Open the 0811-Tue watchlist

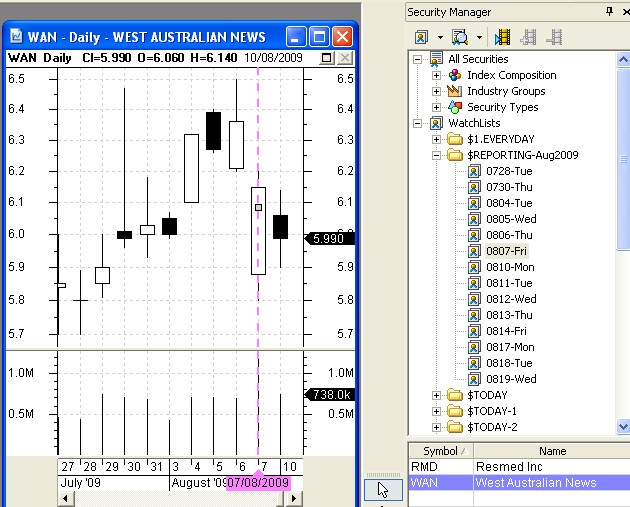[x=509, y=283]
